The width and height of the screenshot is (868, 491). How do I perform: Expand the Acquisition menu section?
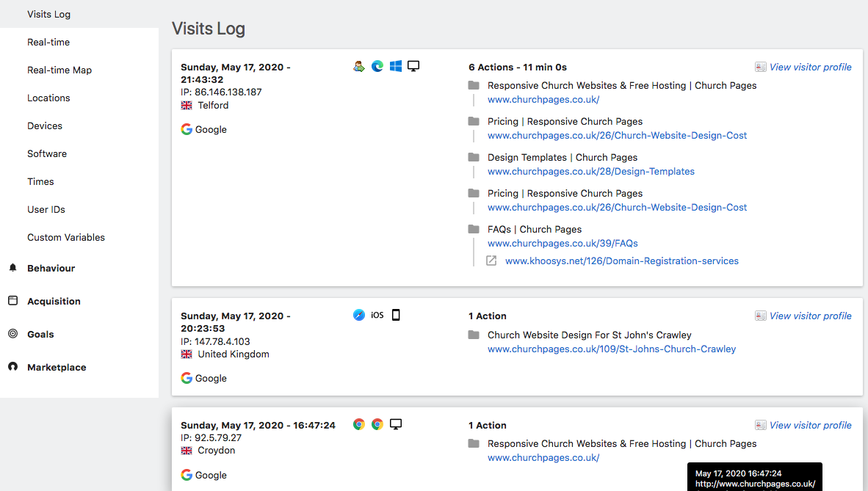[54, 301]
